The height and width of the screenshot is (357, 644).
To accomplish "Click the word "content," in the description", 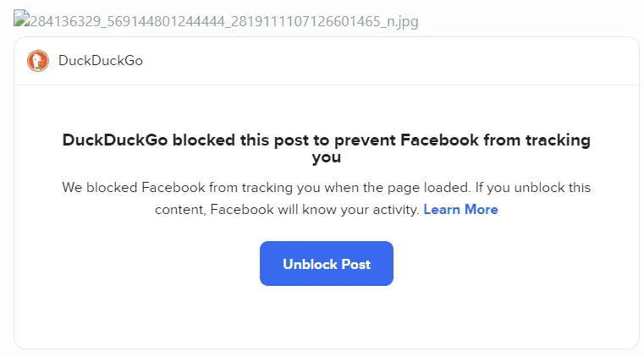I will (179, 209).
